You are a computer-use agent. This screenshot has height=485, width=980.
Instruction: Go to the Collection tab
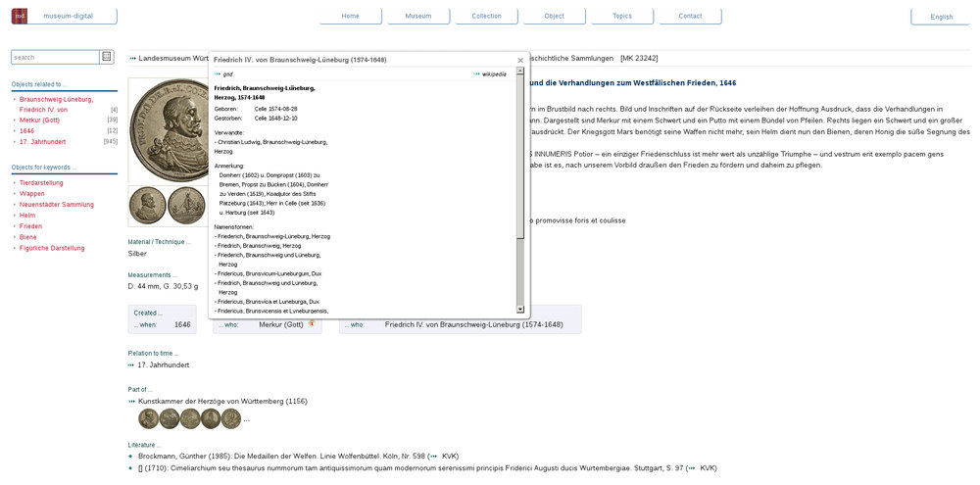click(x=486, y=16)
